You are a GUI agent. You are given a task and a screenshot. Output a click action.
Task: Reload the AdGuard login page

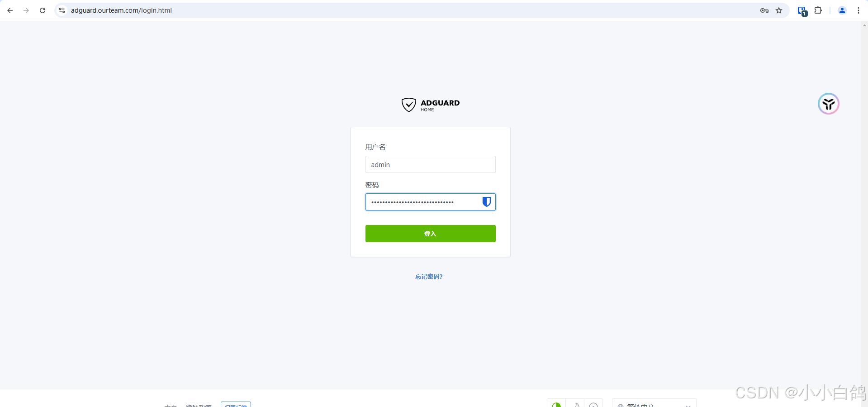(43, 10)
